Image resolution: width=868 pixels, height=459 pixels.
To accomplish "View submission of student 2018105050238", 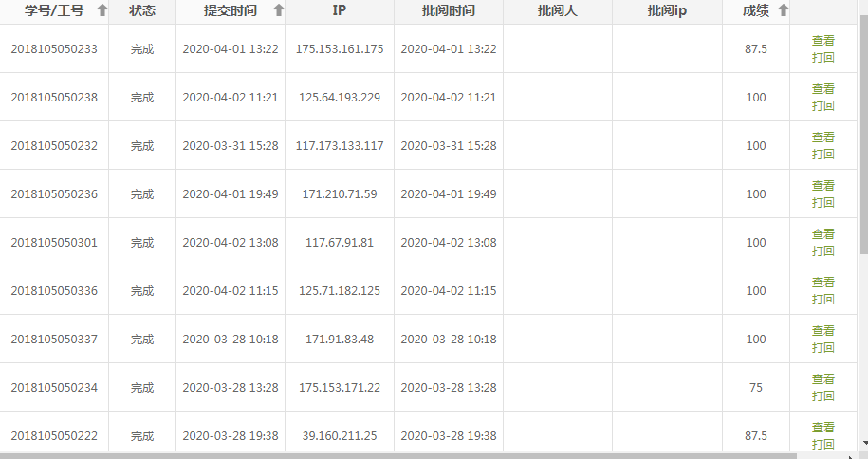I will tap(822, 89).
